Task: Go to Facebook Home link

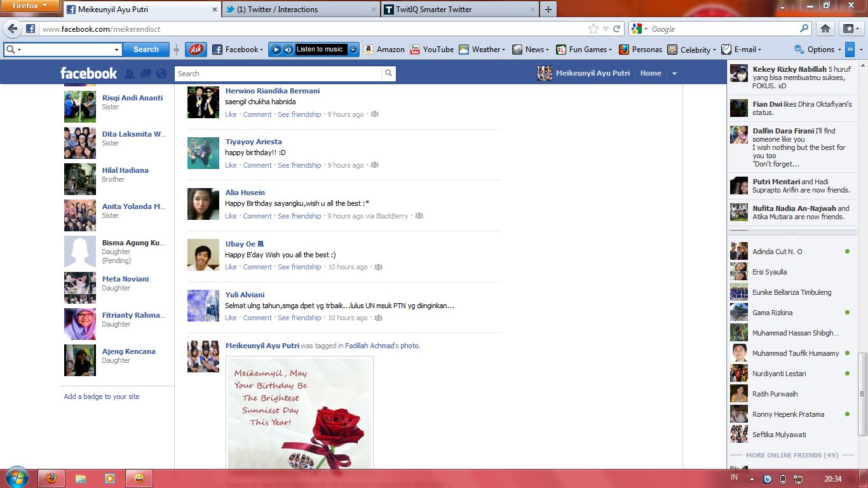Action: [x=651, y=73]
